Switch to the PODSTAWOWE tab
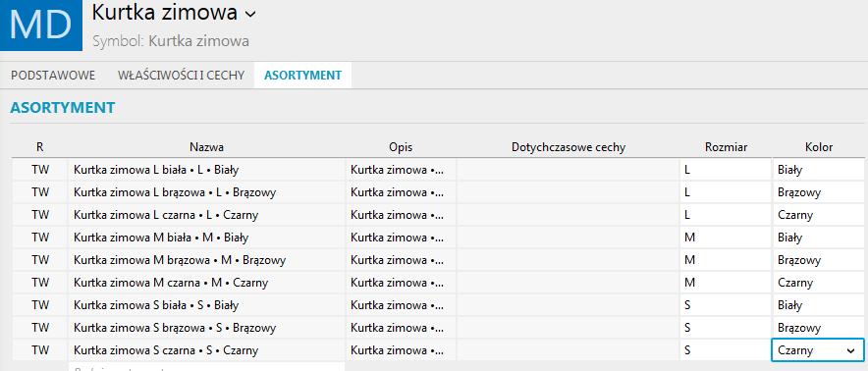The image size is (868, 371). pos(53,76)
